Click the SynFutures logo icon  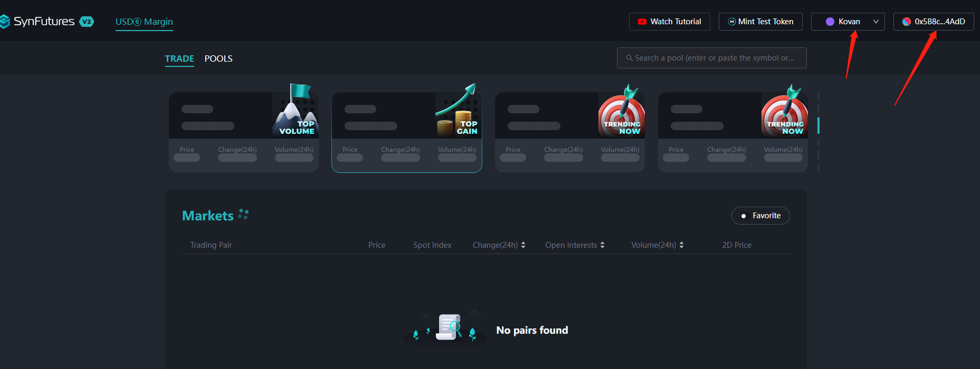point(5,22)
